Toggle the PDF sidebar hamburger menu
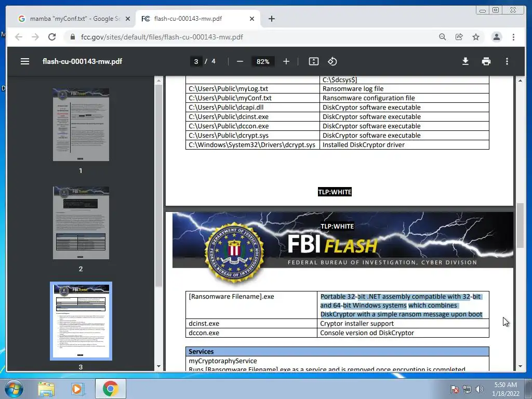532x399 pixels. [25, 61]
